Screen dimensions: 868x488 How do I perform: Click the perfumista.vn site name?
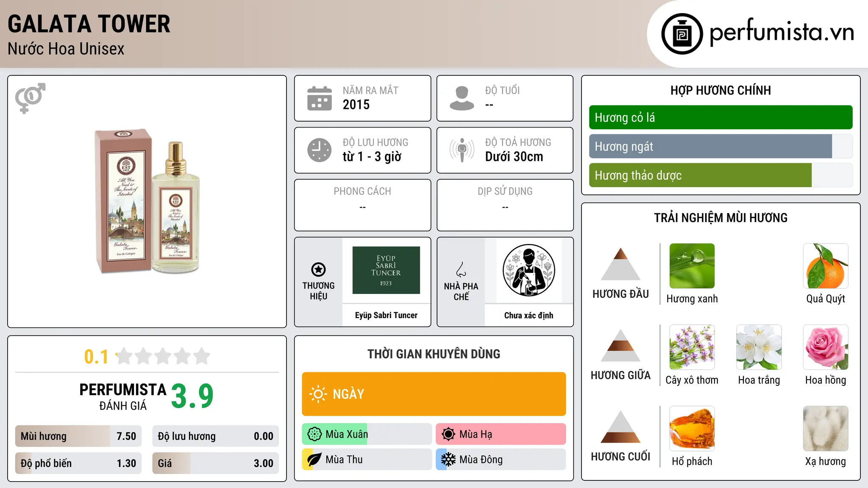[x=782, y=33]
